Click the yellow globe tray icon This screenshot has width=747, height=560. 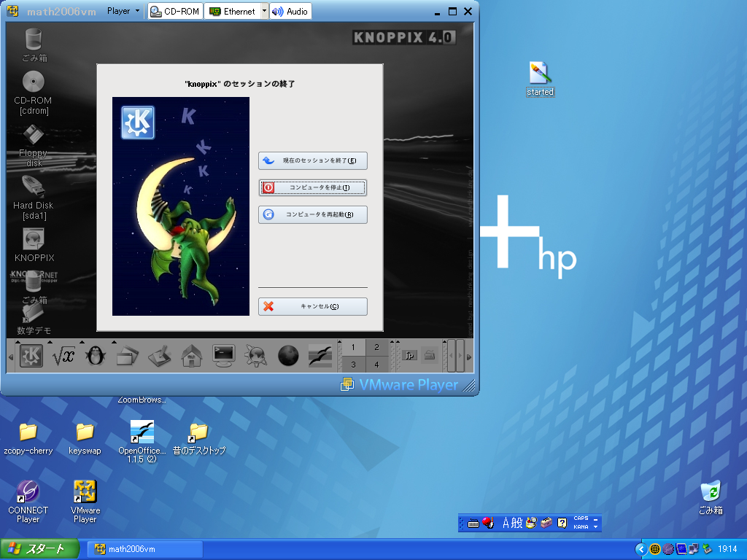tap(656, 549)
